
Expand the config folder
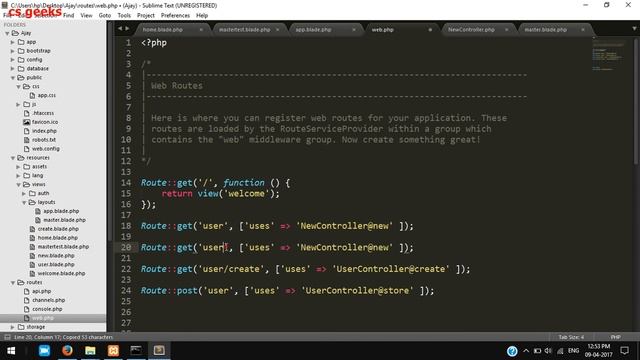point(13,60)
